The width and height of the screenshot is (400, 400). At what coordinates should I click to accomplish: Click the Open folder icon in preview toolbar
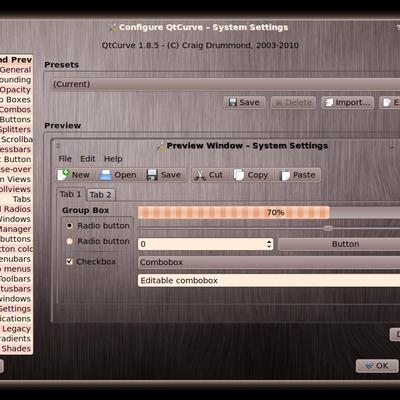coord(106,175)
